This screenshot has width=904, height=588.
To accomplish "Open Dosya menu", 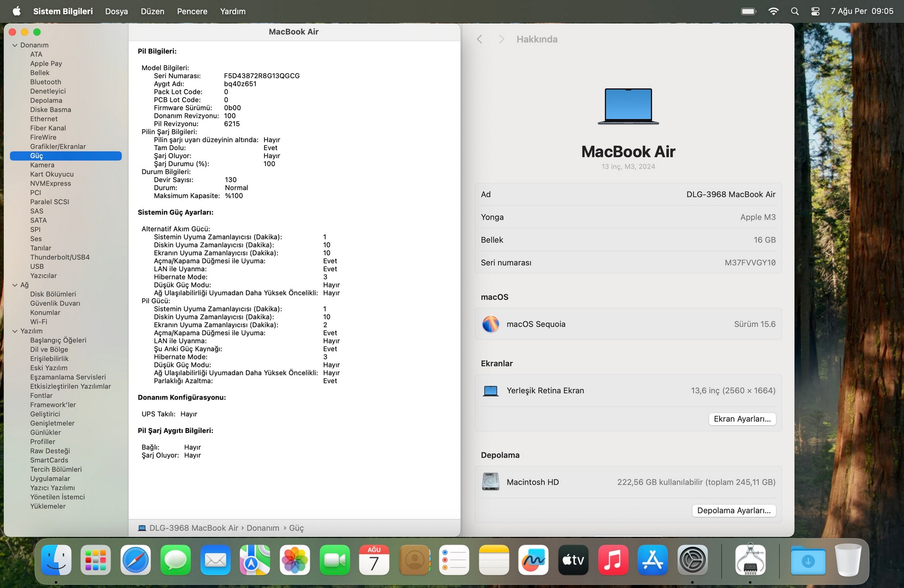I will pos(117,11).
